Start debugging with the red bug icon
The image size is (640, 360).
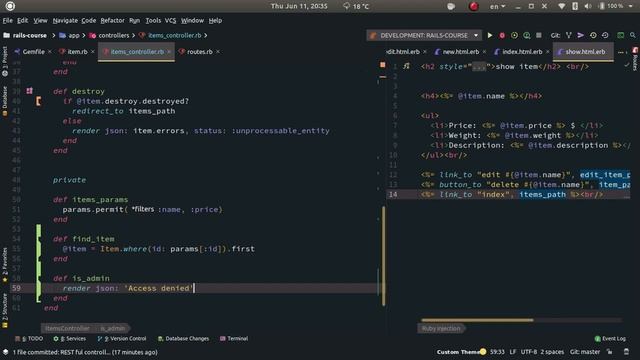tap(502, 36)
